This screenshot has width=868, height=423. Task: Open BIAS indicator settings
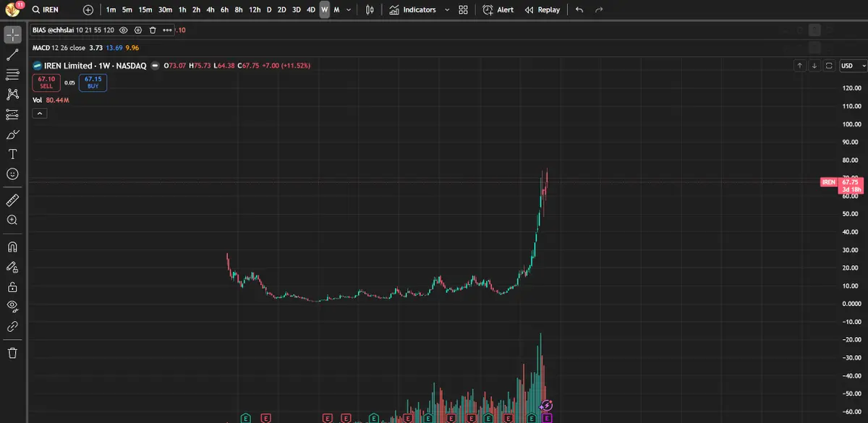click(x=138, y=30)
